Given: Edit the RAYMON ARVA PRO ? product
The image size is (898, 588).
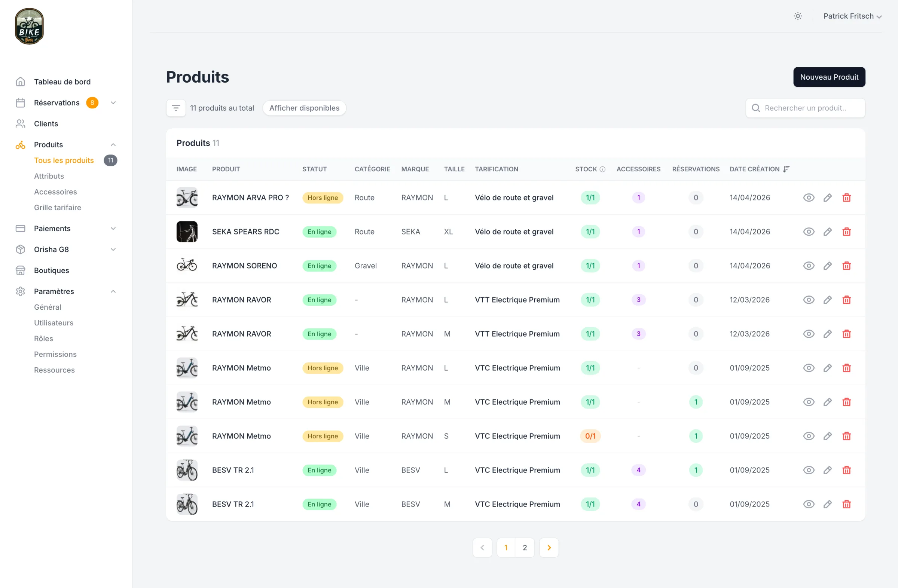Looking at the screenshot, I should coord(827,197).
